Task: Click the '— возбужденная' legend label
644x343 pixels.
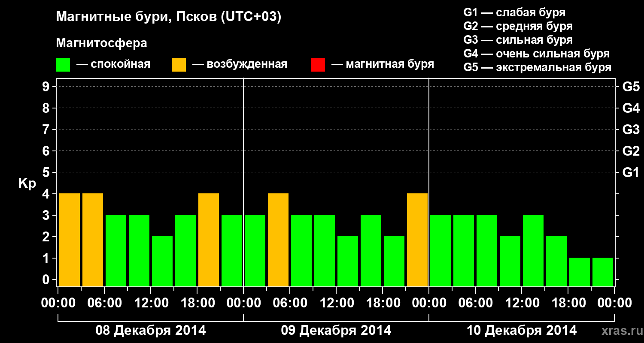Action: [x=240, y=64]
